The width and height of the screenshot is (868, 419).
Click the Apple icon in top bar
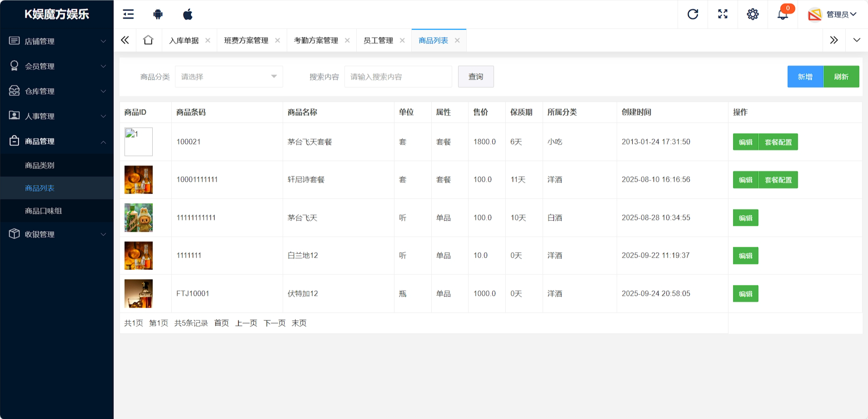pyautogui.click(x=188, y=14)
